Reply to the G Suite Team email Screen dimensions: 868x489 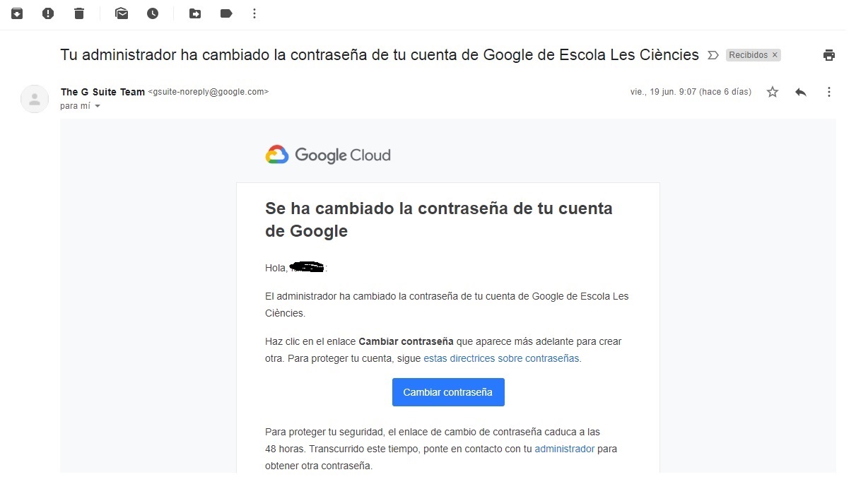[801, 92]
